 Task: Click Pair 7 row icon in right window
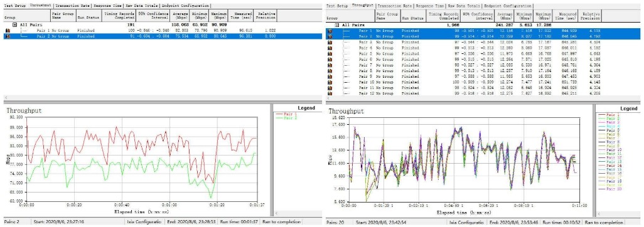tap(330, 65)
